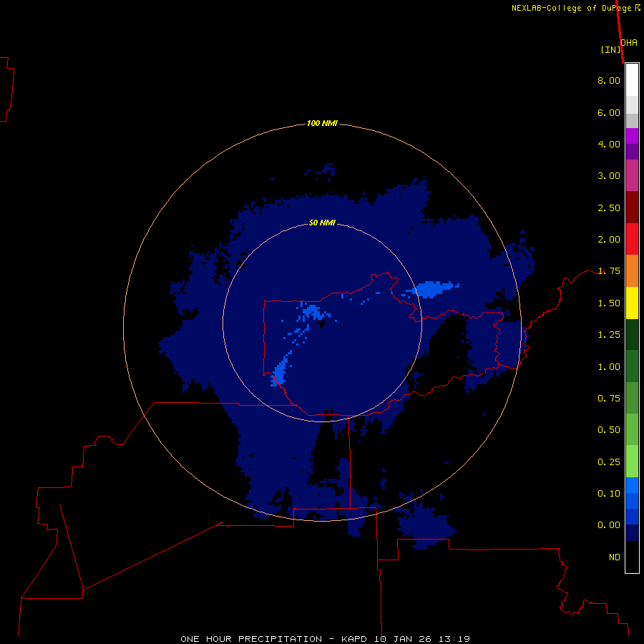Select the 2.00 legend value
644x644 pixels.
click(x=609, y=240)
